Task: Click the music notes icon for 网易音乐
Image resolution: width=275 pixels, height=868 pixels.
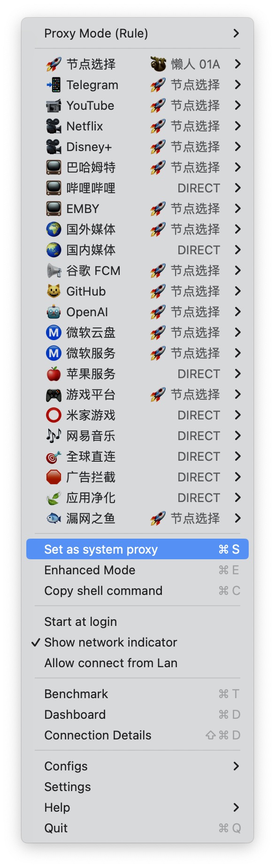Action: coord(53,436)
